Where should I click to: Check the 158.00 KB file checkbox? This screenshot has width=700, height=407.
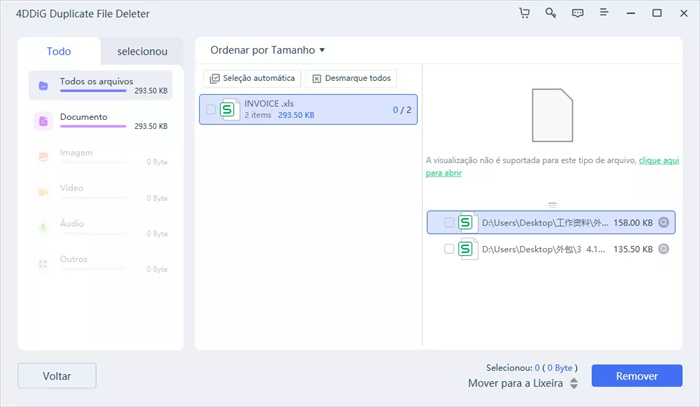pyautogui.click(x=449, y=222)
